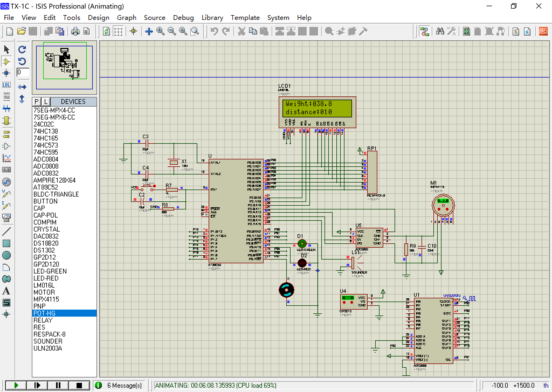The height and width of the screenshot is (392, 552).
Task: Click the Stop simulation button
Action: 79,385
